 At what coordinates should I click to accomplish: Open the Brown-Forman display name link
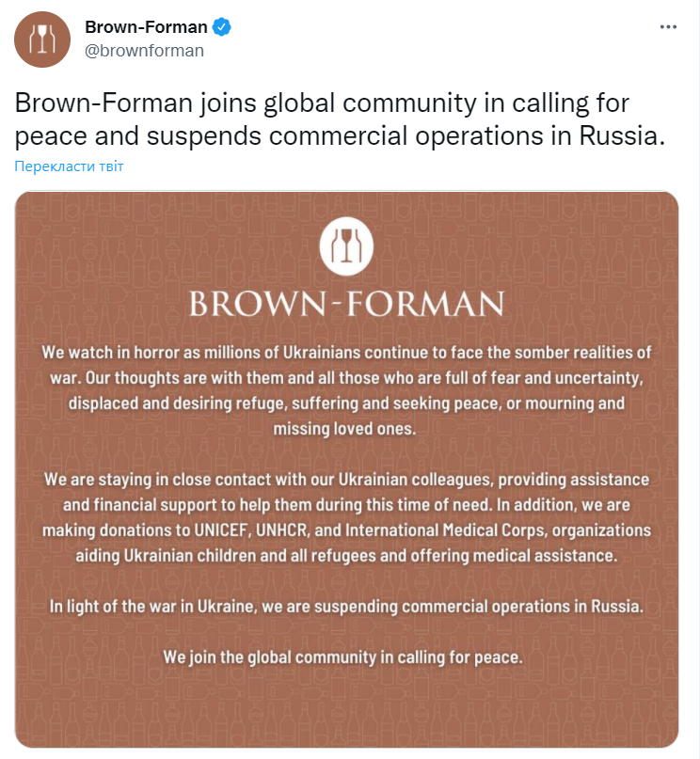click(146, 27)
